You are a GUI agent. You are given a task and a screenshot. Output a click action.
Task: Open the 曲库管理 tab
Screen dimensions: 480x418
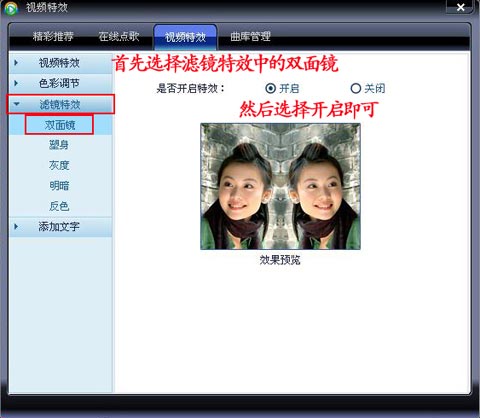250,36
